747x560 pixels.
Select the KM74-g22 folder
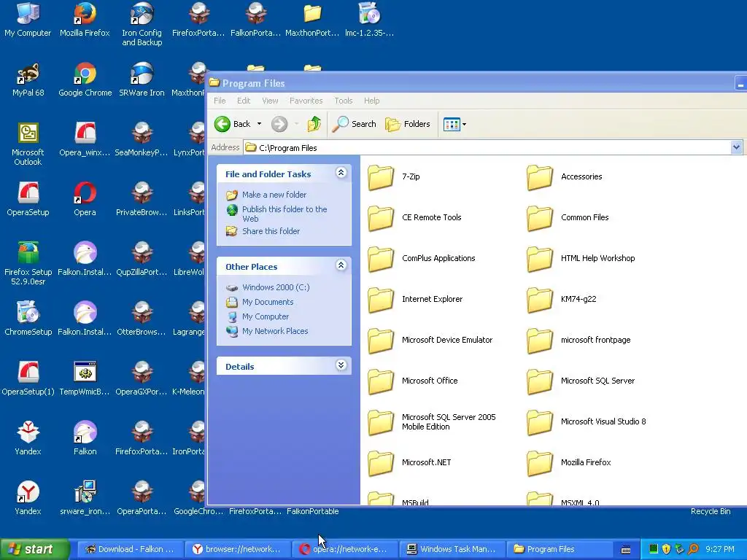[562, 299]
